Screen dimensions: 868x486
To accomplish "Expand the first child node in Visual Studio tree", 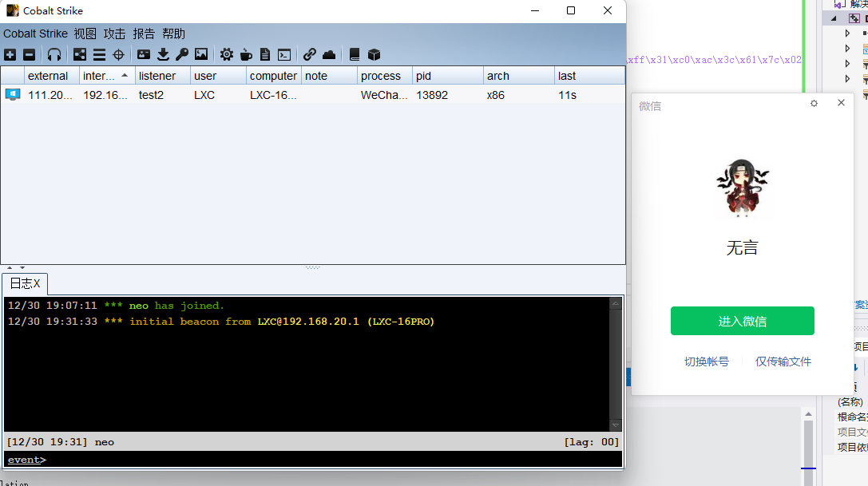I will 847,34.
